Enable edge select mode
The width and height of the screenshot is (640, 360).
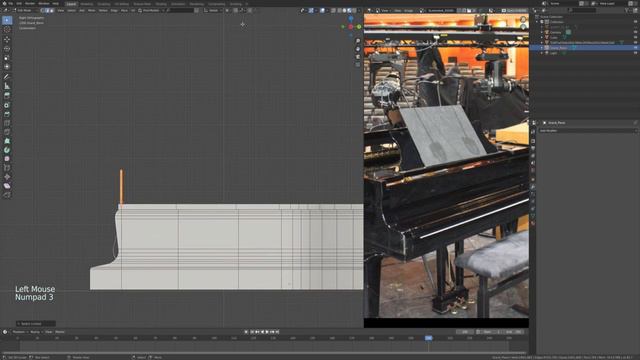[x=47, y=10]
